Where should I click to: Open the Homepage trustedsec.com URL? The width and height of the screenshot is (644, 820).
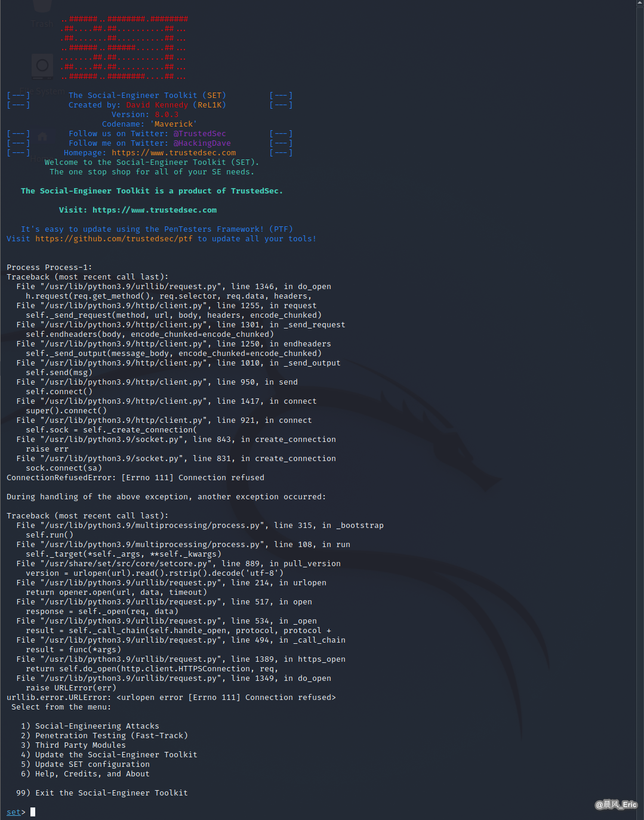174,153
